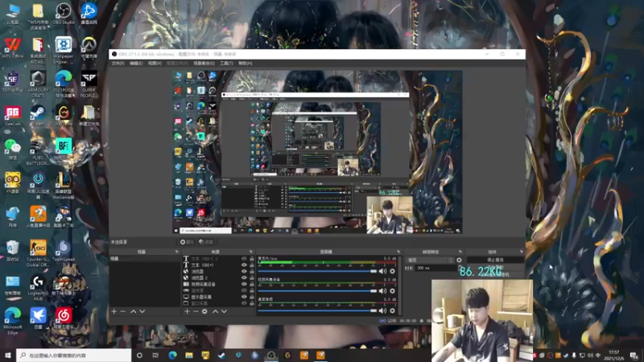
Task: Open the Windows Start menu
Action: pos(8,356)
